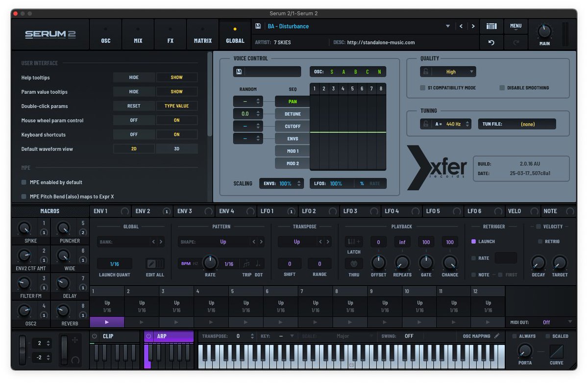This screenshot has height=383, width=588.
Task: Switch to the FX tab
Action: click(x=171, y=35)
